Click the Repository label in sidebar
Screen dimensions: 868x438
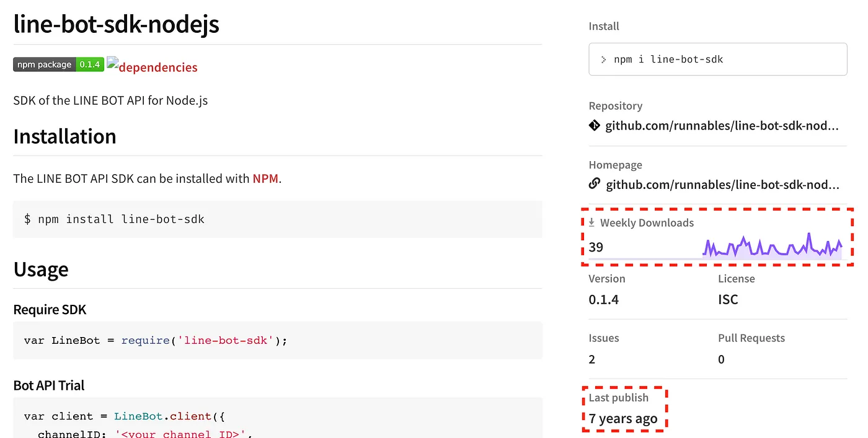[x=616, y=106]
